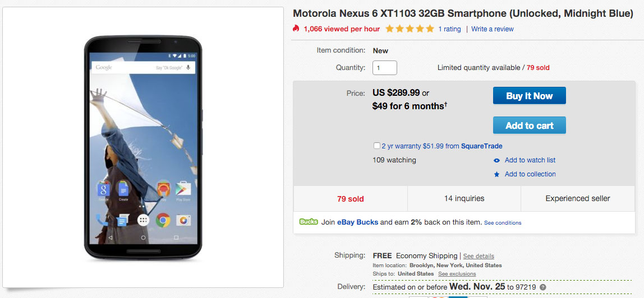The height and width of the screenshot is (298, 644).
Task: Click the delivery help question mark icon
Action: click(x=542, y=287)
